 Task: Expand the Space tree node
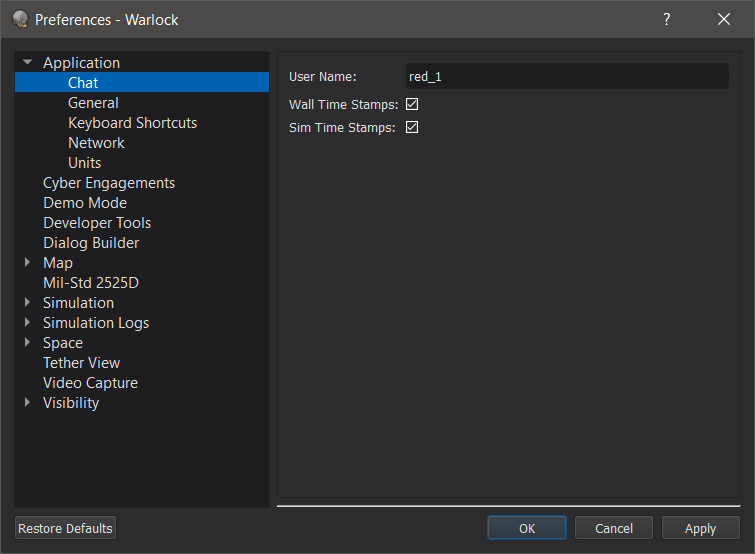pyautogui.click(x=27, y=342)
